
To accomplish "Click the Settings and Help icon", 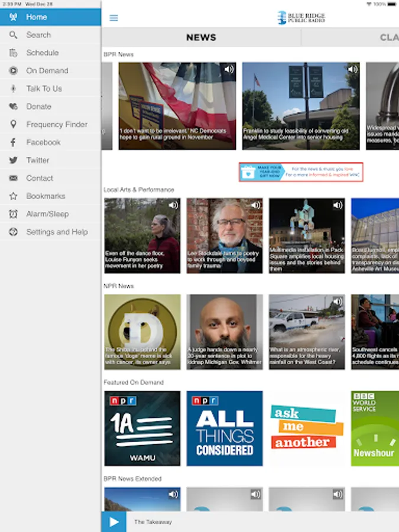I will (x=13, y=232).
